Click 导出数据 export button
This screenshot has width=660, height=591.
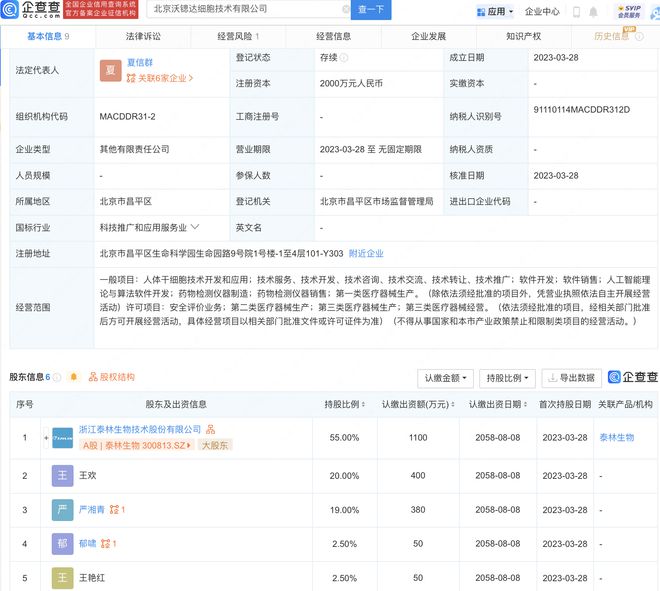coord(571,378)
